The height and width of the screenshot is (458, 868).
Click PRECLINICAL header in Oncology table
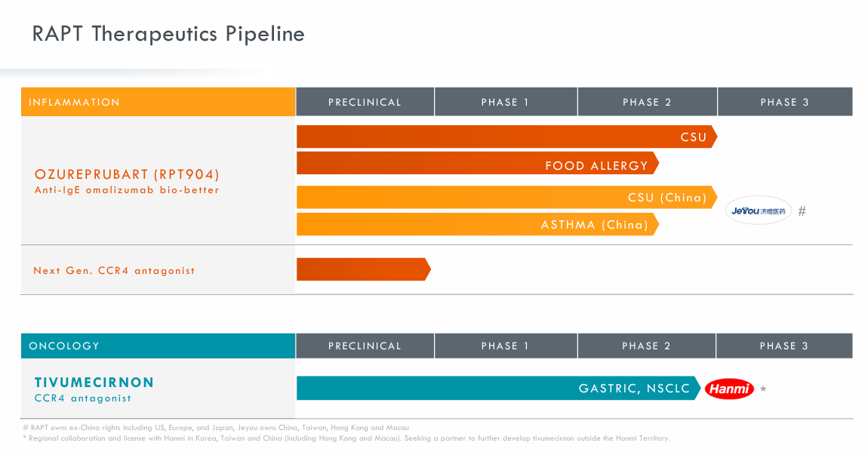click(365, 346)
